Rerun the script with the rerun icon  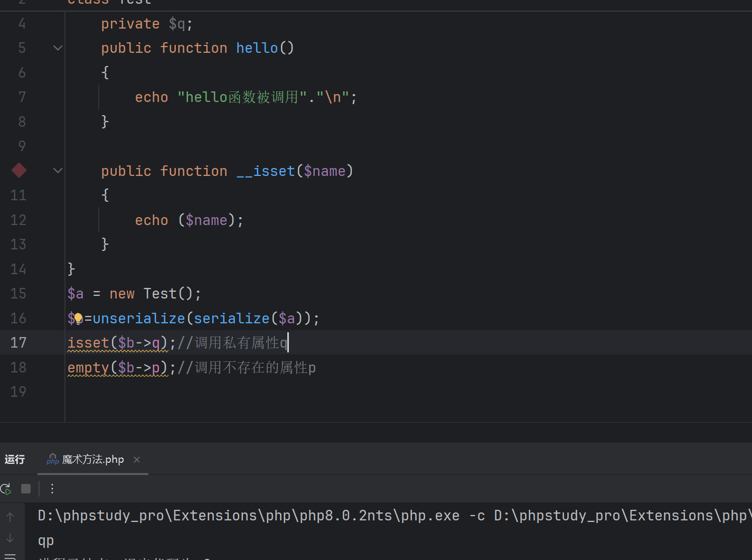click(6, 489)
